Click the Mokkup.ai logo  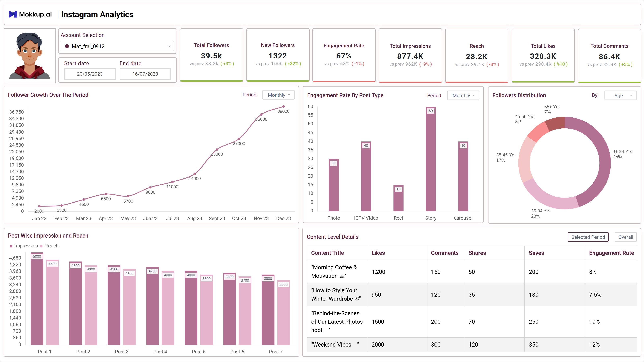[x=30, y=14]
